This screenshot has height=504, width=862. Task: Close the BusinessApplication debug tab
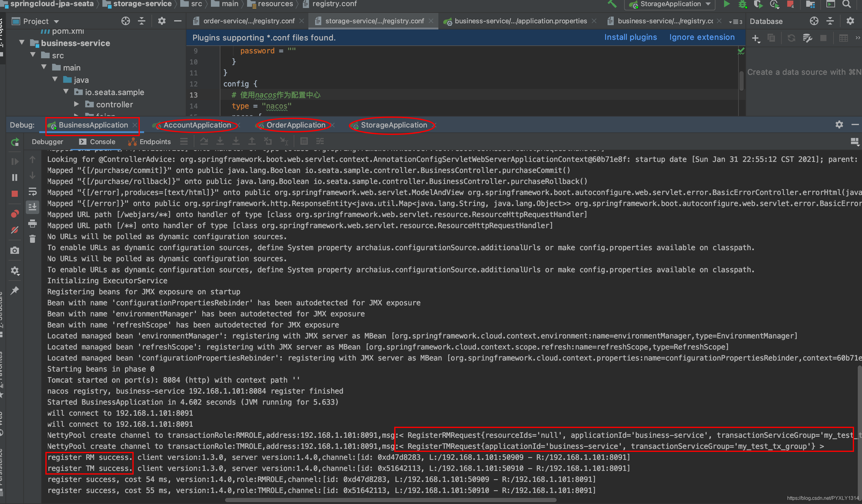click(135, 125)
